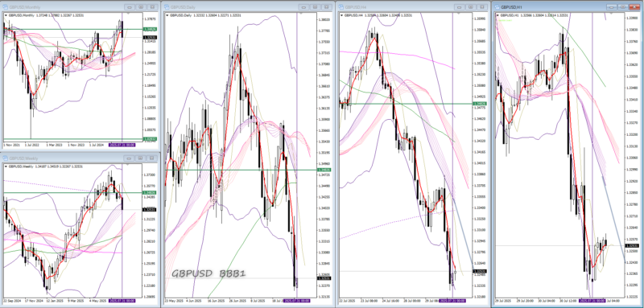
Task: Click the GBPUSD,Daily window chart icon
Action: (x=167, y=7)
